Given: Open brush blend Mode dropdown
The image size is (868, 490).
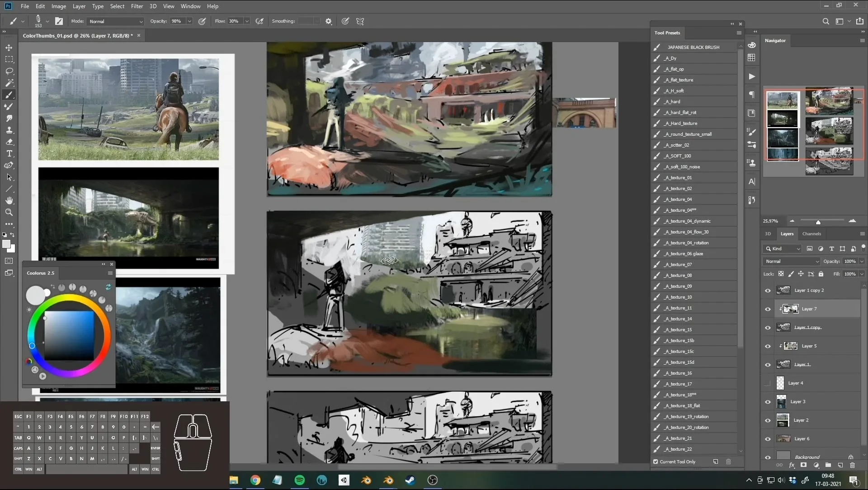Looking at the screenshot, I should point(116,21).
